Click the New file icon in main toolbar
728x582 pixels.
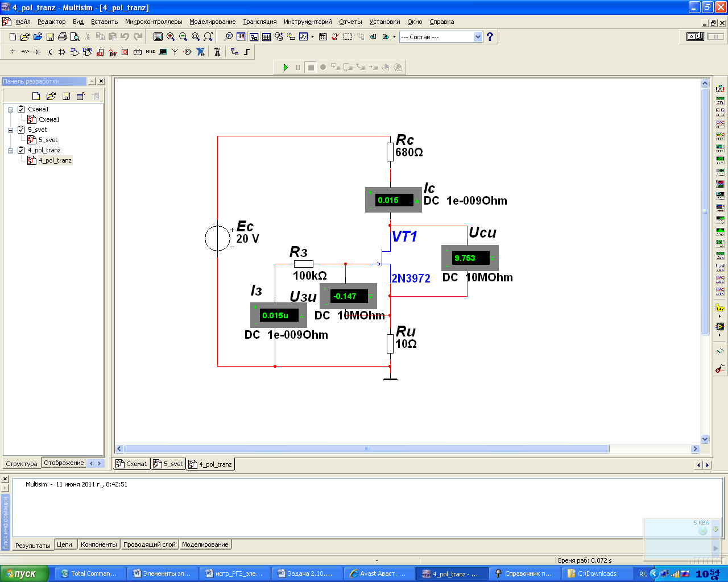point(13,36)
